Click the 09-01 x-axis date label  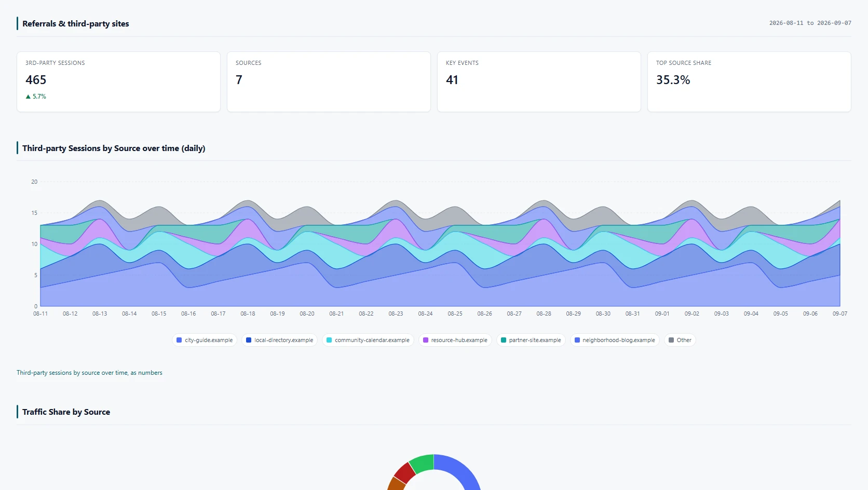662,314
